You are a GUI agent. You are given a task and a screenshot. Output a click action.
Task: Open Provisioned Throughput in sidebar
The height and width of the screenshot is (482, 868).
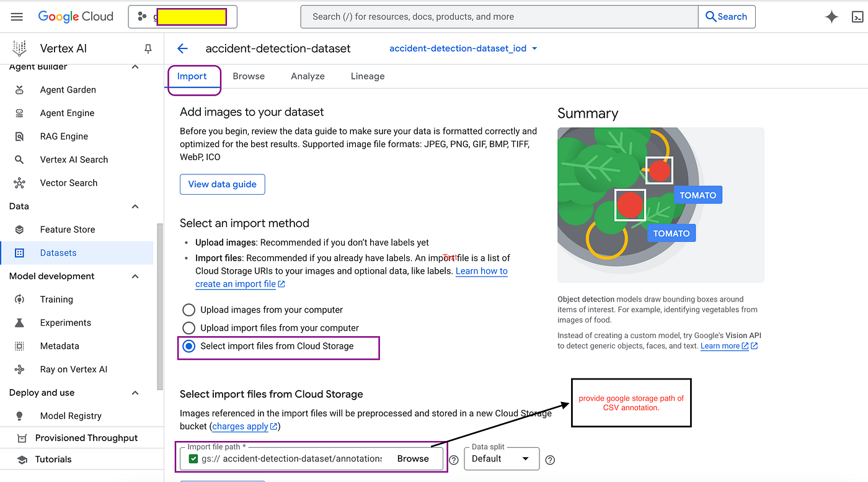point(86,438)
